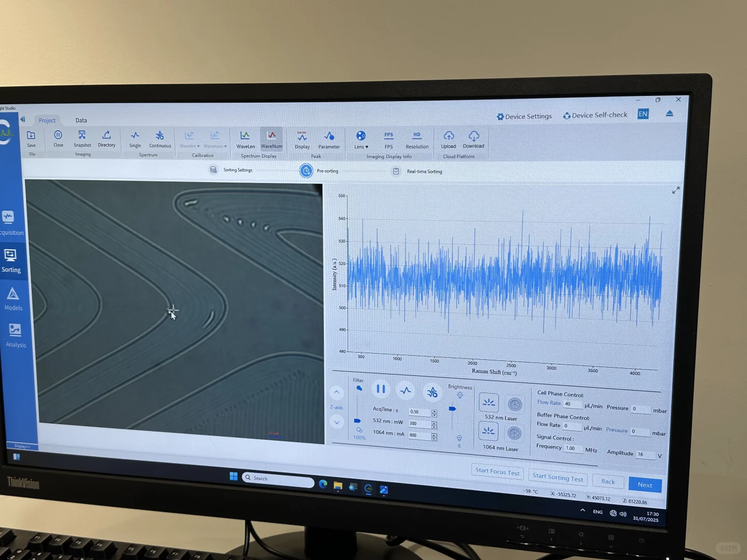The width and height of the screenshot is (747, 560).
Task: Toggle the 1064 nm laser shutter
Action: 514,433
